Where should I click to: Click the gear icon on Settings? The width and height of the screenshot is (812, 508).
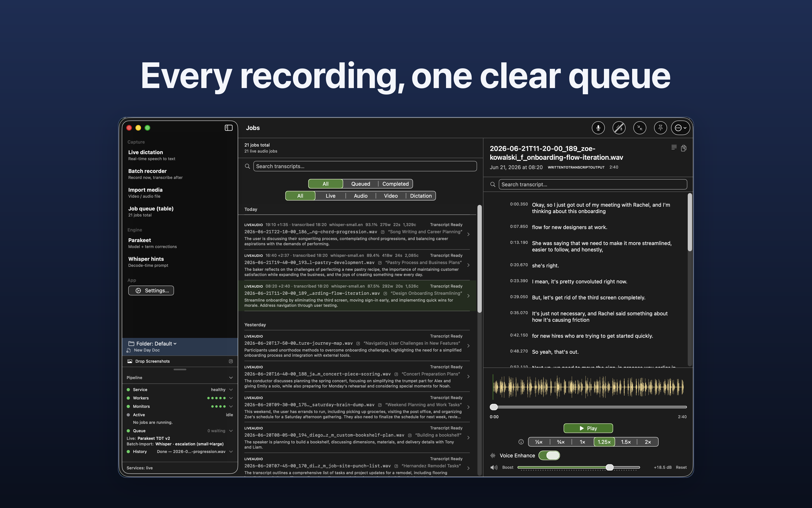coord(138,291)
